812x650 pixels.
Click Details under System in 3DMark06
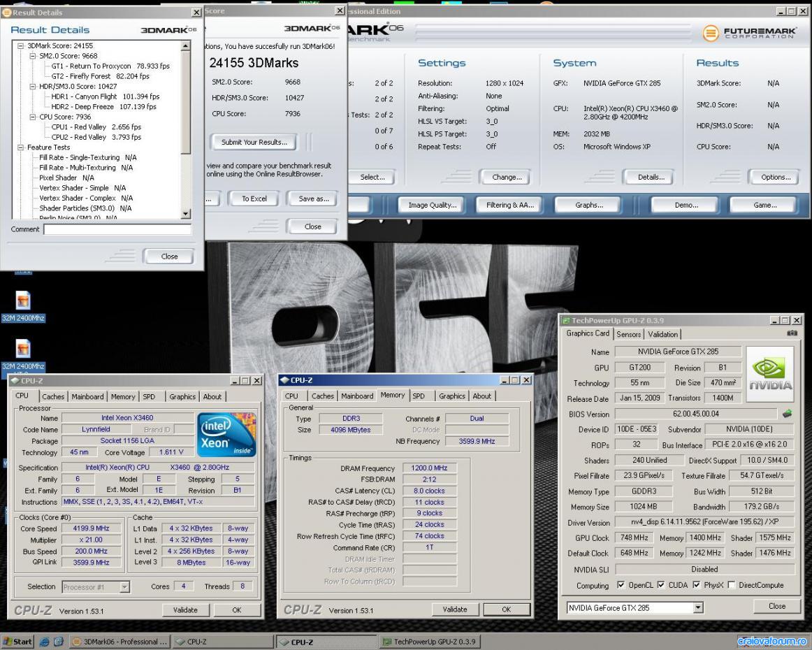651,177
